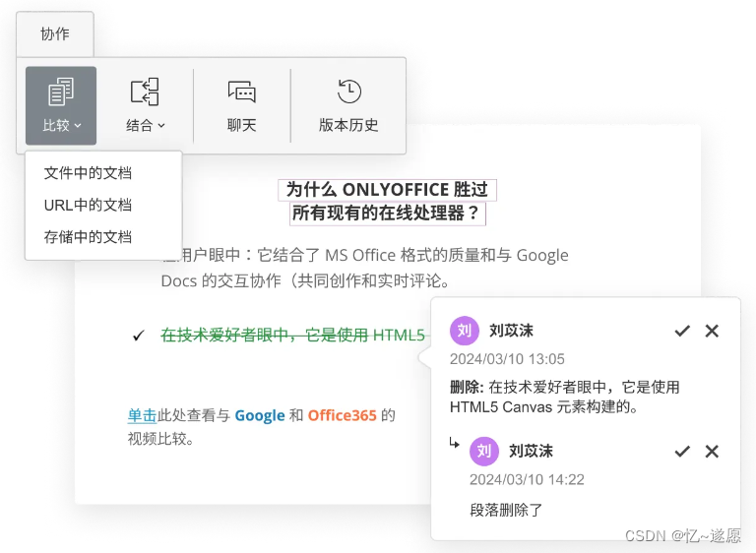Click the bold Google text
756x553 pixels.
click(260, 415)
